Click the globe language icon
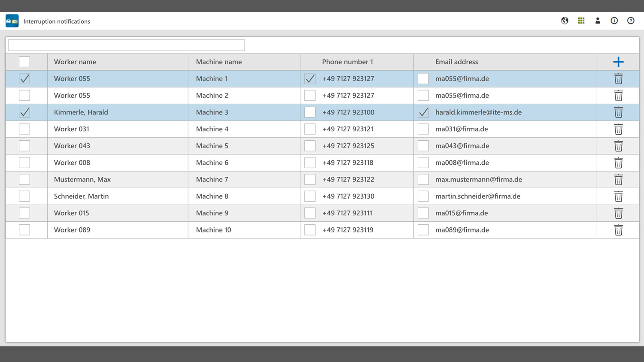644x362 pixels. (x=565, y=21)
